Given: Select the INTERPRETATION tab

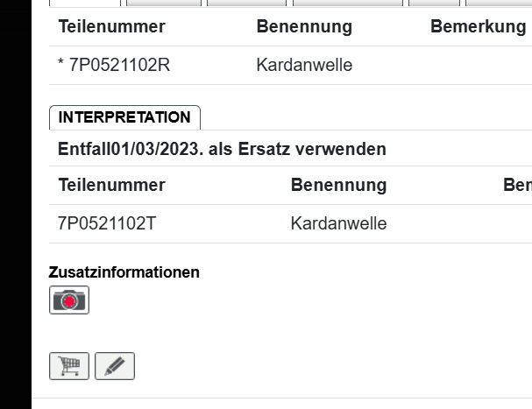Looking at the screenshot, I should point(124,117).
